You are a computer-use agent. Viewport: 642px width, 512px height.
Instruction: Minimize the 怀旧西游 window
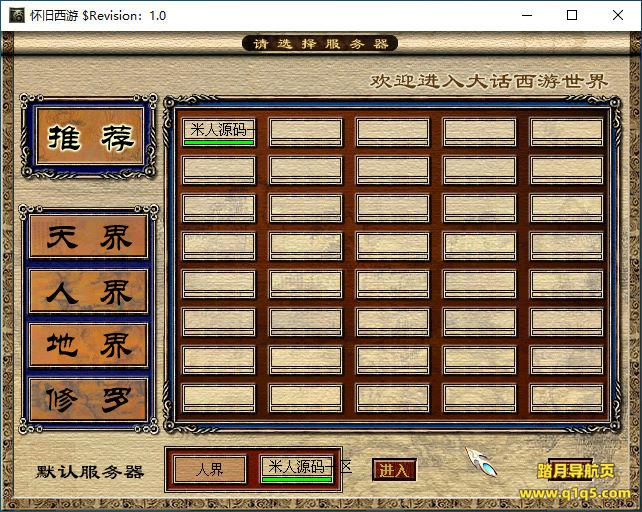(526, 15)
